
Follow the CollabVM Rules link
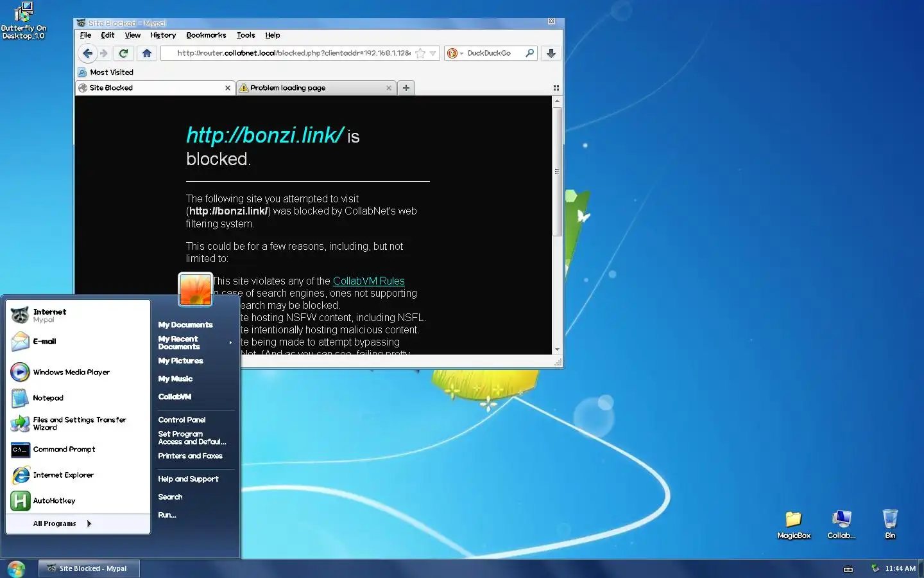[369, 281]
